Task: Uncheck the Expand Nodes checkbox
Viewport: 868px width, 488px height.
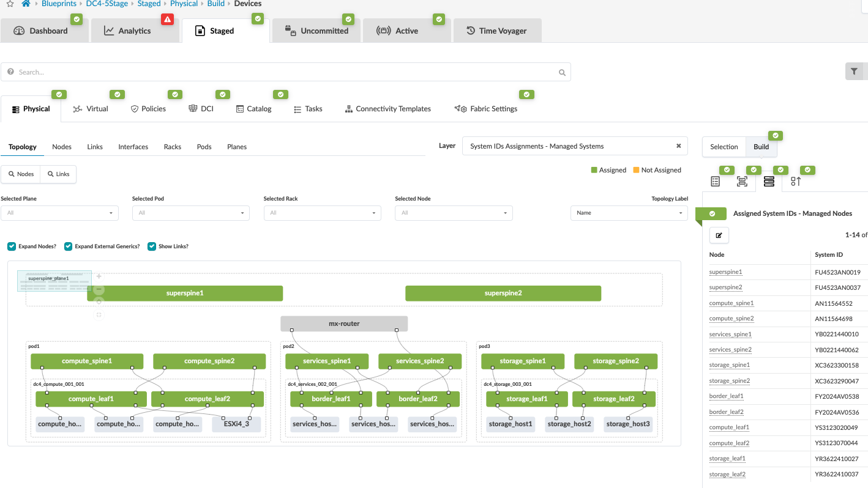Action: click(12, 246)
